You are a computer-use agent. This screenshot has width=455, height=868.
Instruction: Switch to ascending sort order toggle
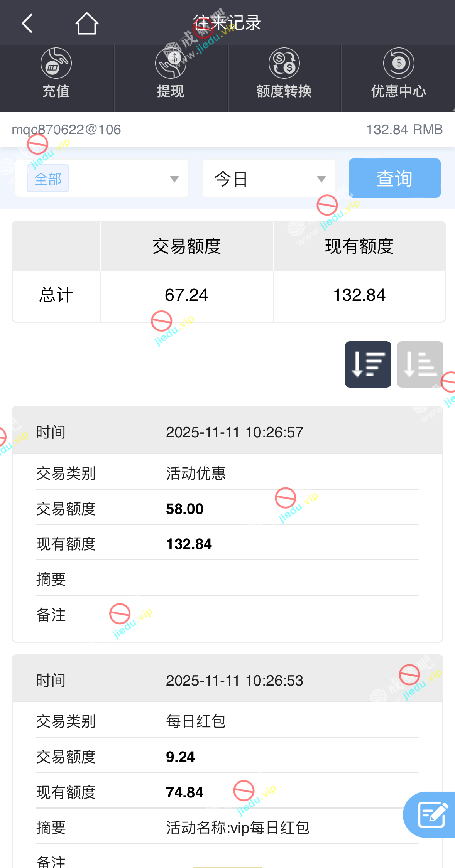point(420,364)
